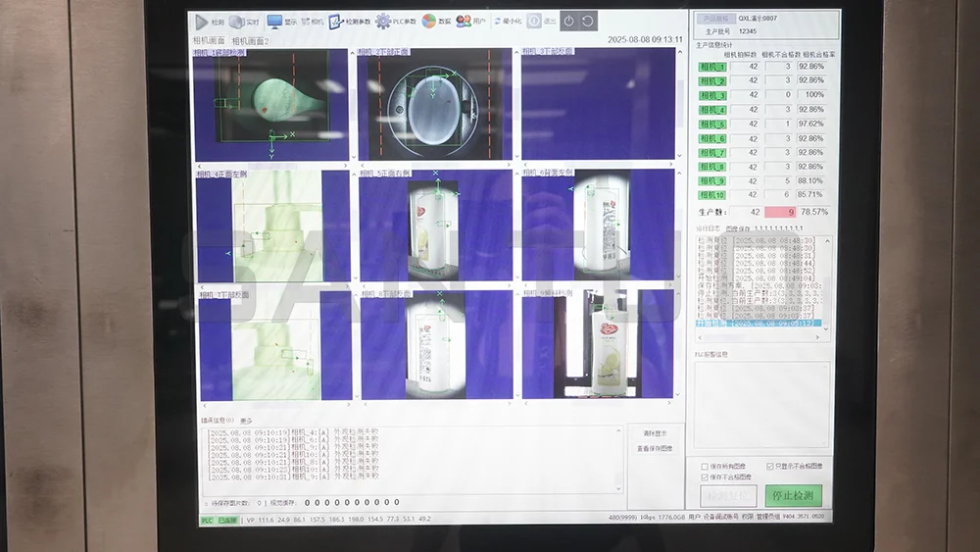The image size is (980, 552).
Task: Click the date-time 2025-08-08 09:13:11
Action: click(x=645, y=39)
